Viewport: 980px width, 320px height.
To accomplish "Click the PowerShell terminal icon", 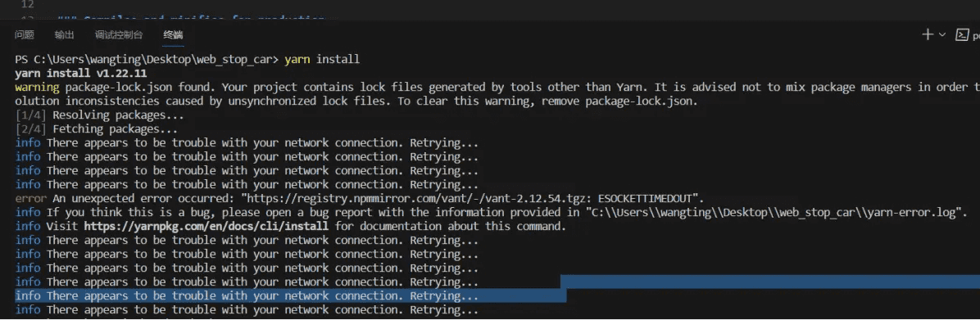I will tap(962, 35).
